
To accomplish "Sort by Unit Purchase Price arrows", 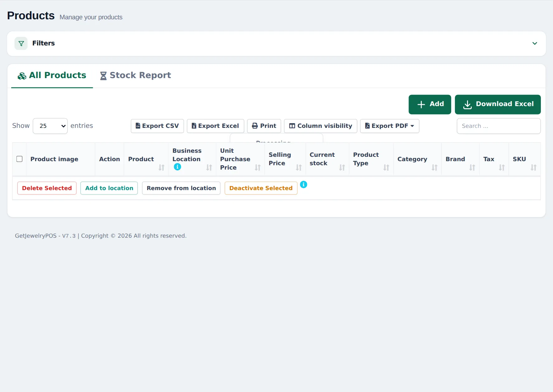I will pos(258,167).
